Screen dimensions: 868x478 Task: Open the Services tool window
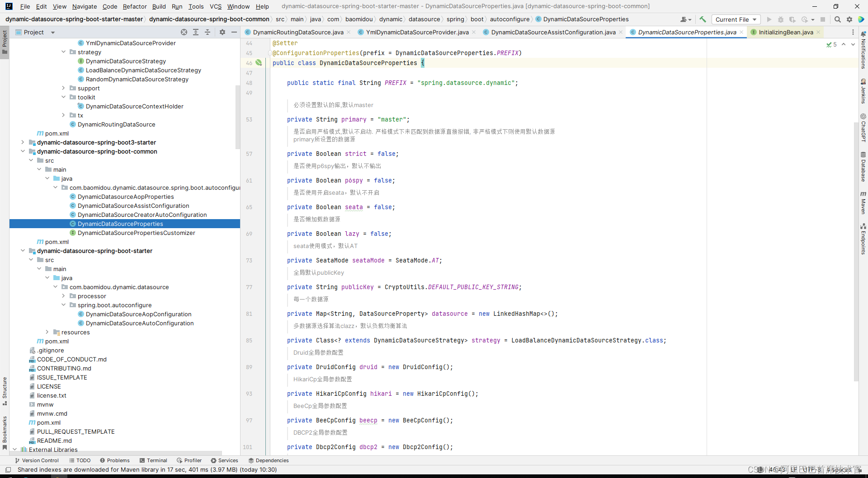(225, 460)
